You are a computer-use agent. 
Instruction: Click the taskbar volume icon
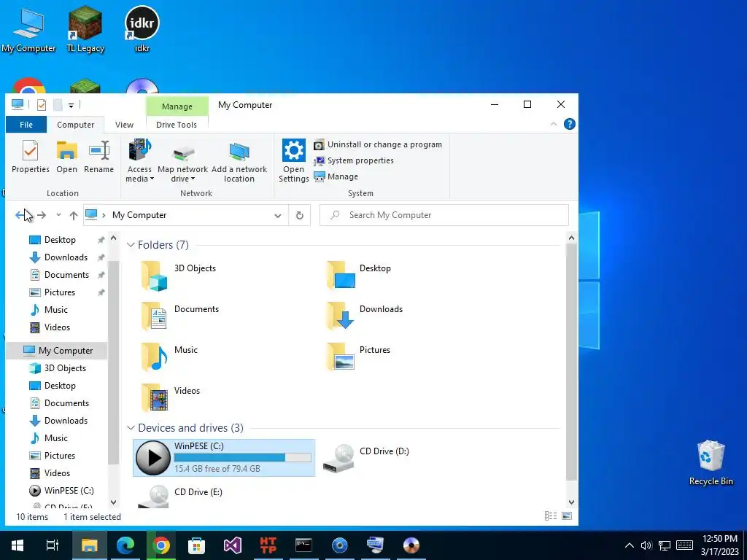pyautogui.click(x=646, y=545)
